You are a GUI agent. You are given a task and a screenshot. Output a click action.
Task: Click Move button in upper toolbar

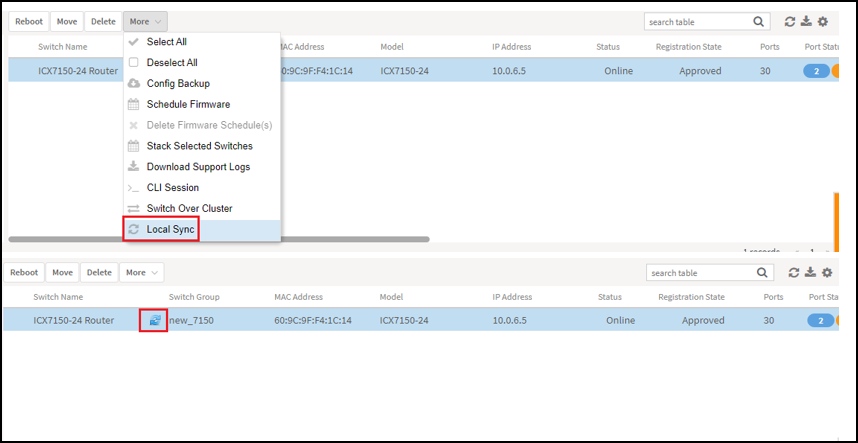(67, 22)
